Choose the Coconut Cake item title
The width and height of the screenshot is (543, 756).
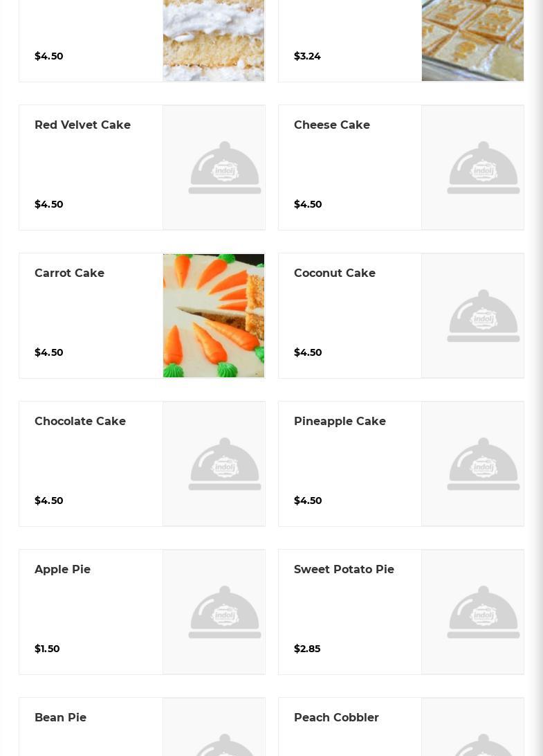coord(334,273)
